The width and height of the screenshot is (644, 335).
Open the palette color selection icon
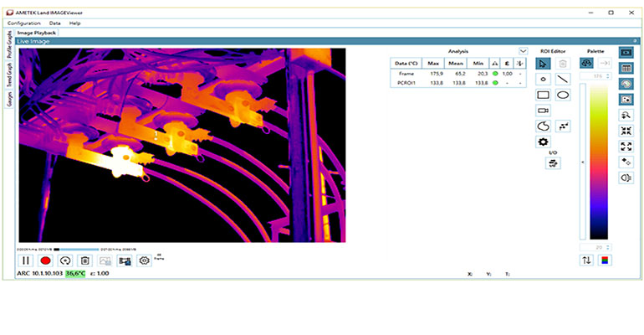point(605,260)
